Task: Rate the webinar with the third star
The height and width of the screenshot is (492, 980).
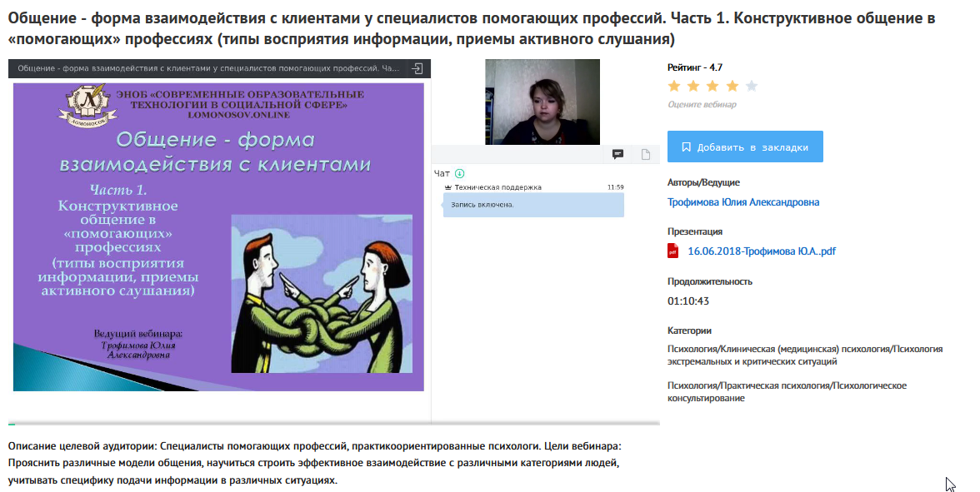Action: click(712, 86)
